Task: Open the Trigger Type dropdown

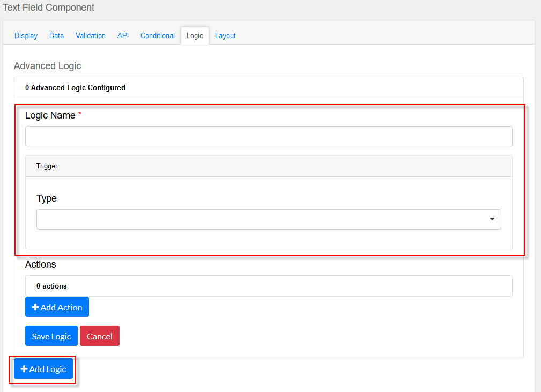Action: 269,219
